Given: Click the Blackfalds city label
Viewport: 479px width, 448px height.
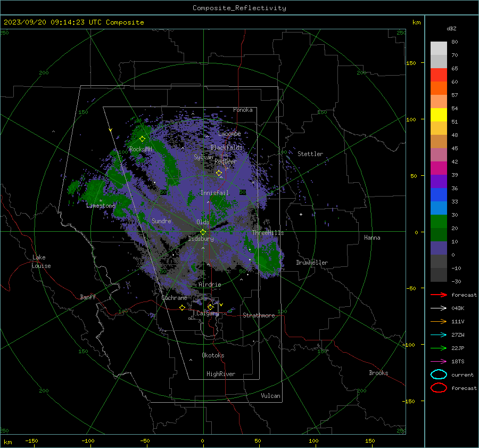Looking at the screenshot, I should 226,148.
